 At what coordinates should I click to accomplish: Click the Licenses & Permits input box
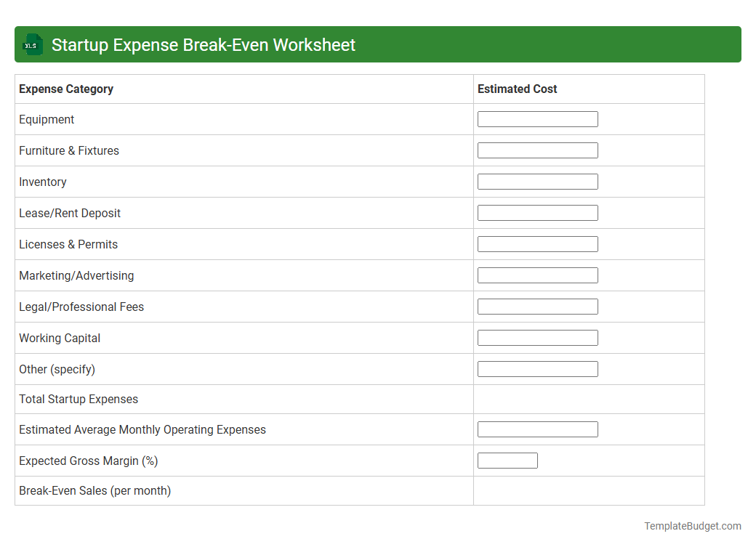click(x=537, y=243)
